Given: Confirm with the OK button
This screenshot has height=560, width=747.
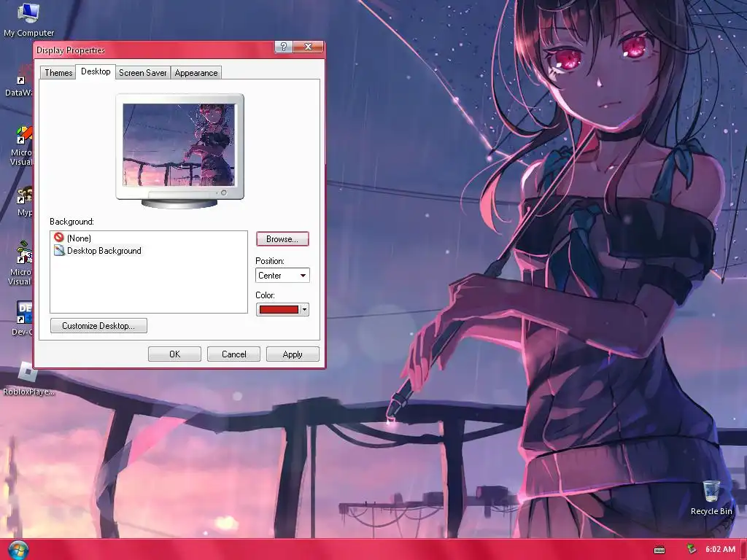Looking at the screenshot, I should (174, 354).
